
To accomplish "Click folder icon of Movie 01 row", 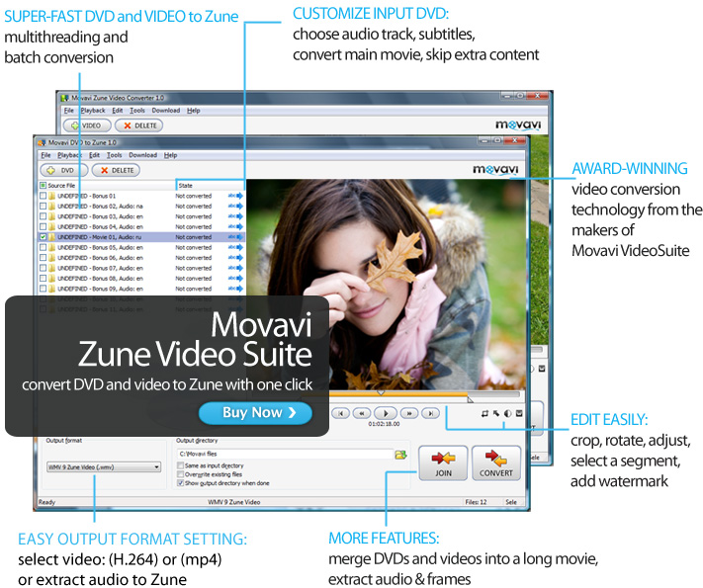I will coord(52,237).
